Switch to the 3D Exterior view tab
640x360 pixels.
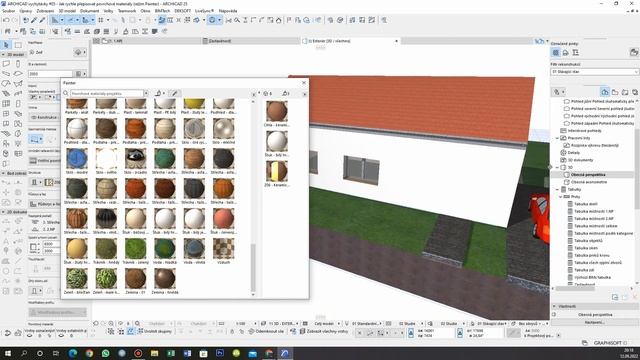coord(350,41)
